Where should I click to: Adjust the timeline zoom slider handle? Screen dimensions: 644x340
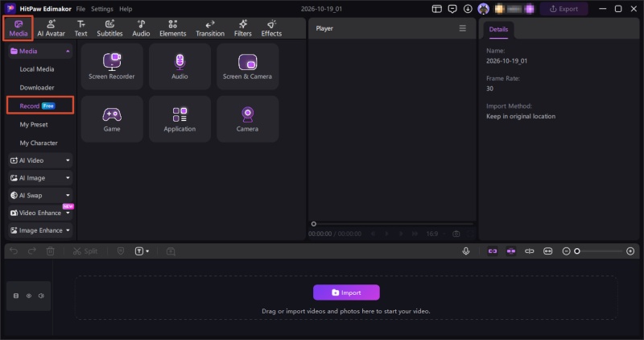[577, 251]
